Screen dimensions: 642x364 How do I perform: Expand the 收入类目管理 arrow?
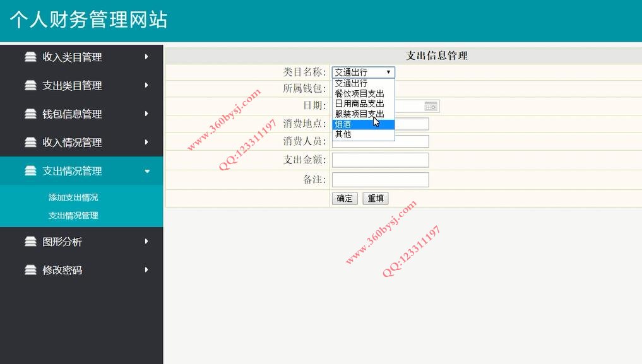point(146,57)
